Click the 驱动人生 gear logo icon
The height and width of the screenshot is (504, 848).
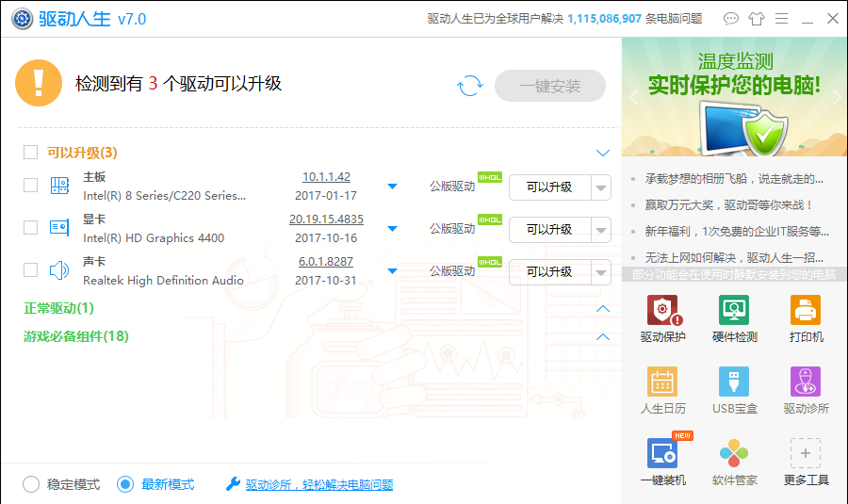[x=23, y=19]
